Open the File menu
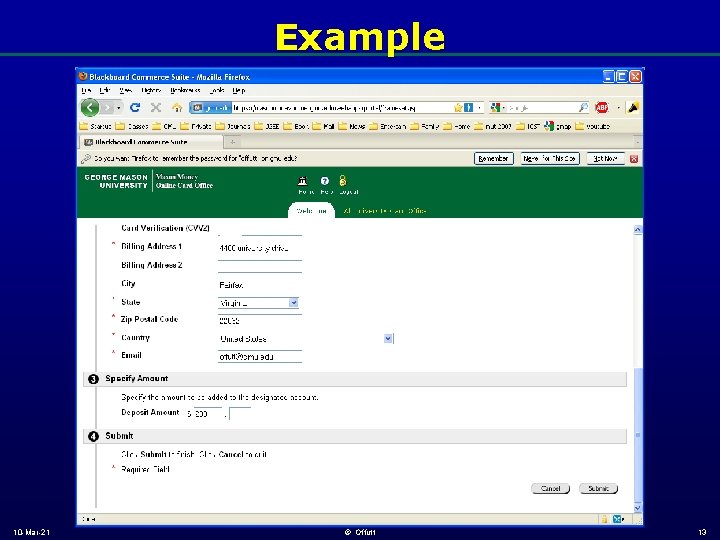The width and height of the screenshot is (720, 540). coord(86,90)
